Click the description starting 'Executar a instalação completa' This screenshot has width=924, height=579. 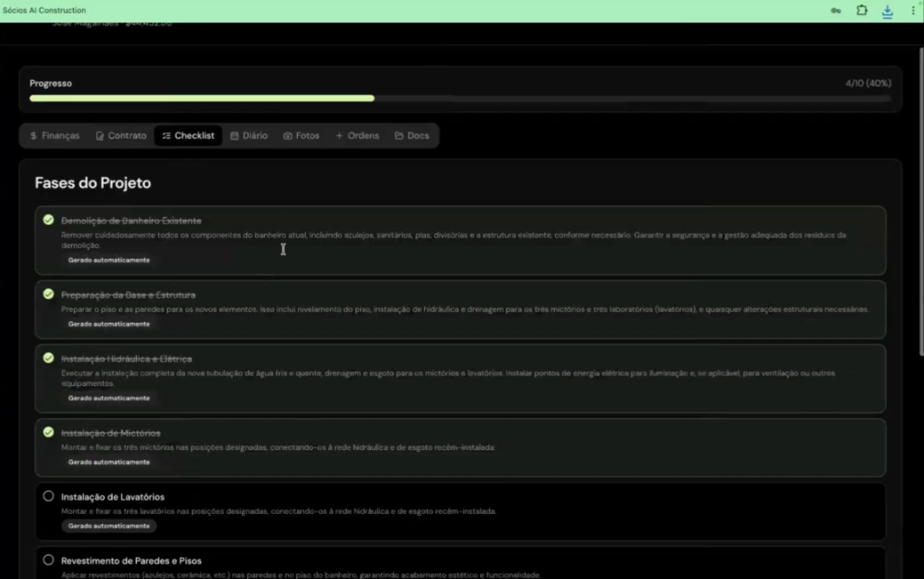448,378
